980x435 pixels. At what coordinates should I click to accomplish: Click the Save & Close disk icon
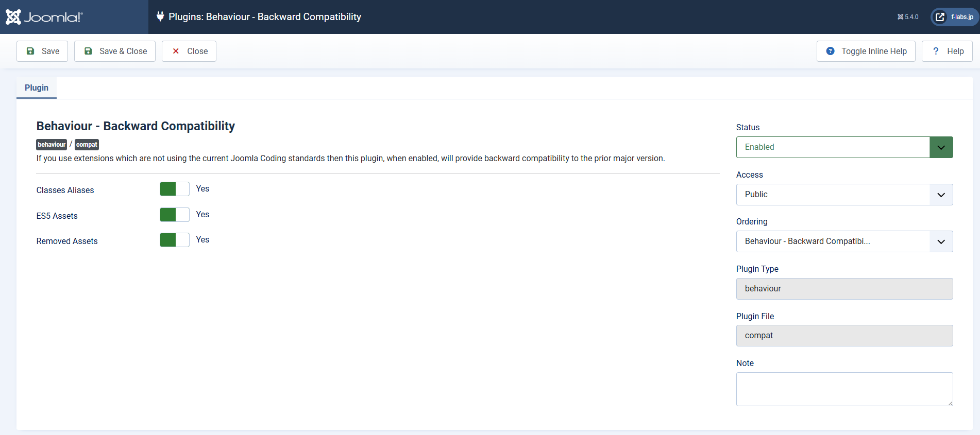coord(88,51)
